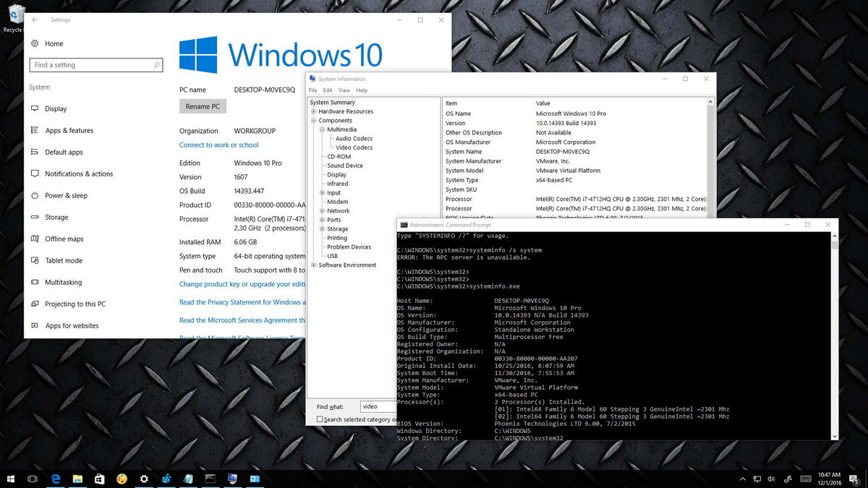Open the Privacy Statement link

tap(242, 302)
